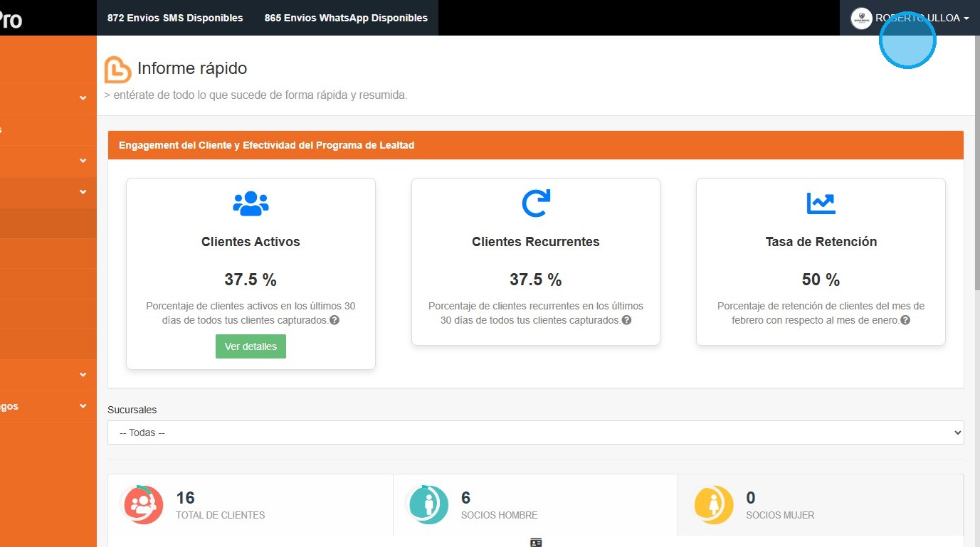Click the green Ver detalles button
The image size is (980, 547).
tap(251, 346)
